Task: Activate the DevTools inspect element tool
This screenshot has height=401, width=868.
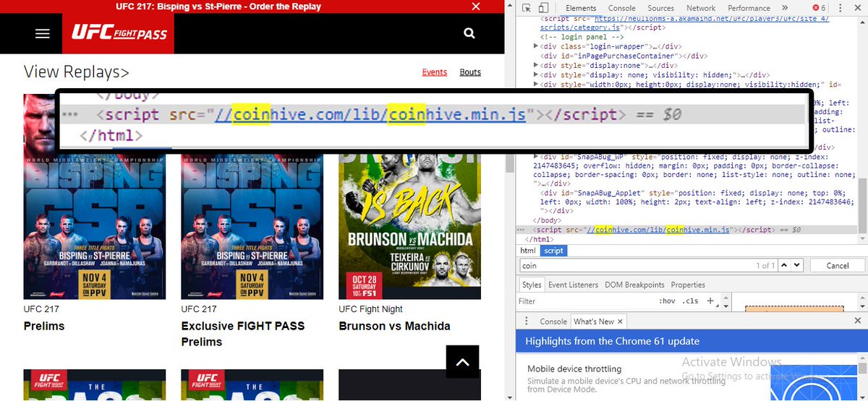Action: 526,8
